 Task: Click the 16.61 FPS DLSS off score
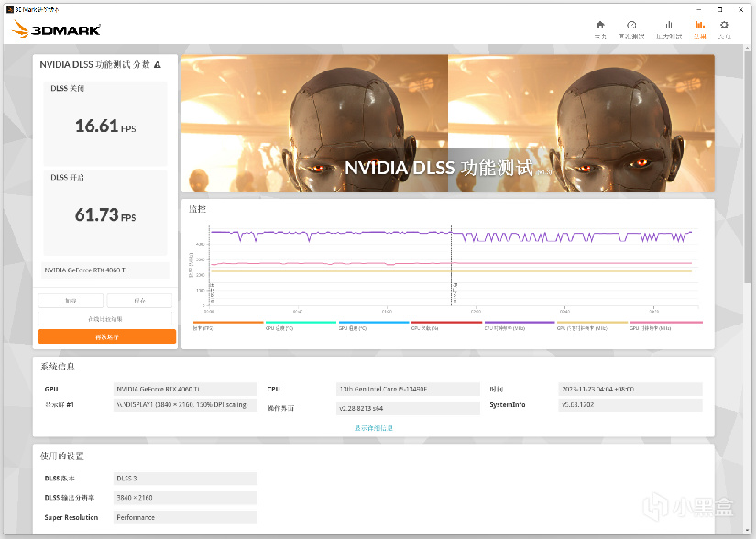tap(105, 126)
